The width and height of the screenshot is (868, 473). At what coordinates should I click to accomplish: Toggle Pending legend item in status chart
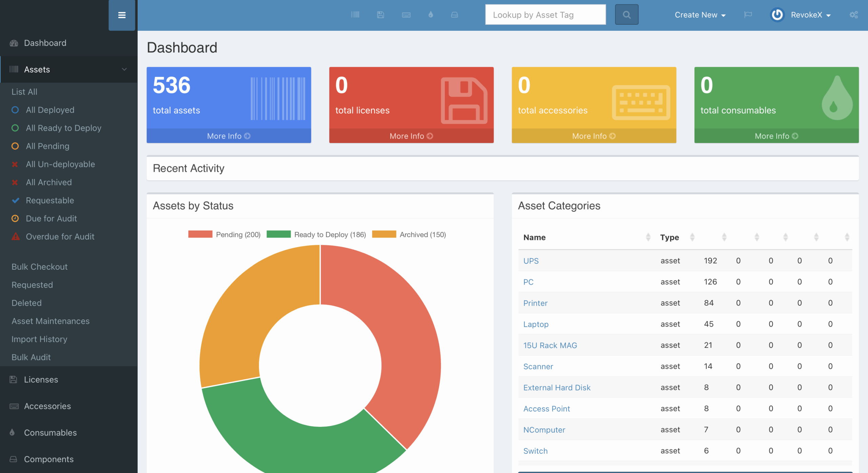[238, 234]
